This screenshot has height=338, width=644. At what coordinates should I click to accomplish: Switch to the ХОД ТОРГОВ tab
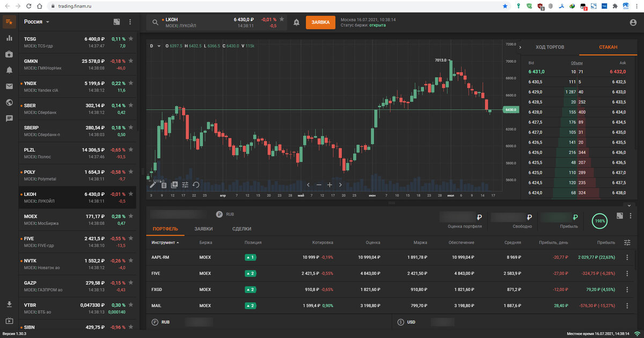tap(550, 47)
